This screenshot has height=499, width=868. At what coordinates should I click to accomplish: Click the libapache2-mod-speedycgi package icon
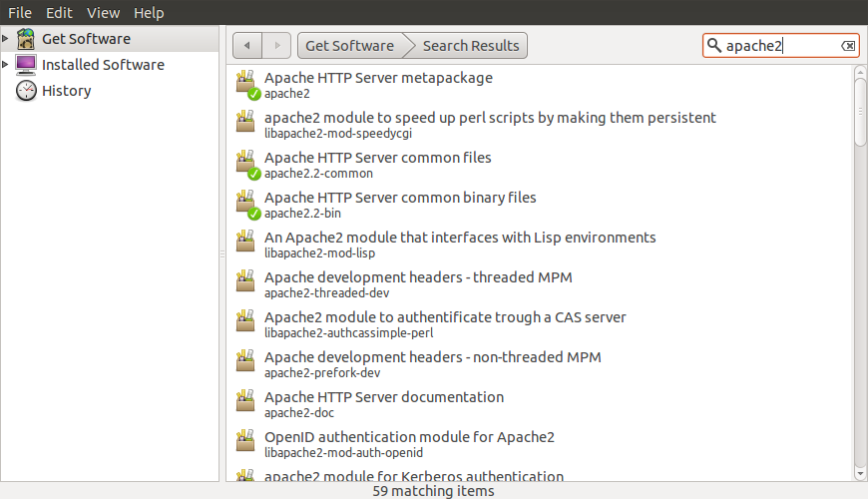tap(246, 125)
